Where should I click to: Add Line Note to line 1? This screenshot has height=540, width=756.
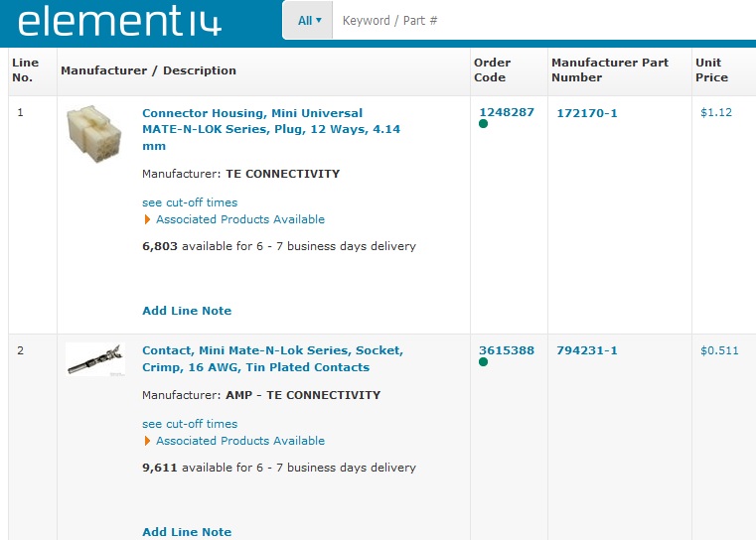pos(187,311)
